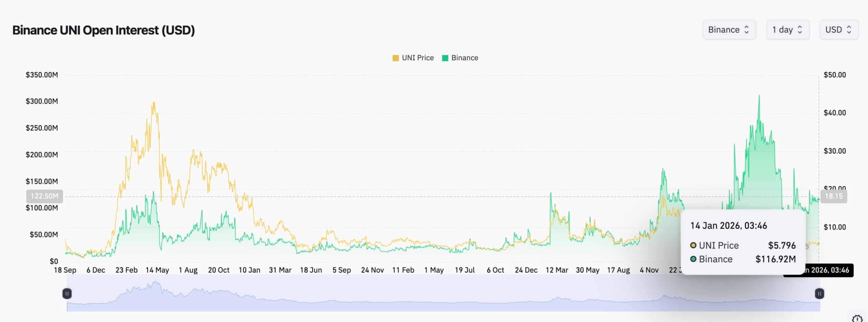Open the Binance exchange dropdown

click(x=729, y=30)
